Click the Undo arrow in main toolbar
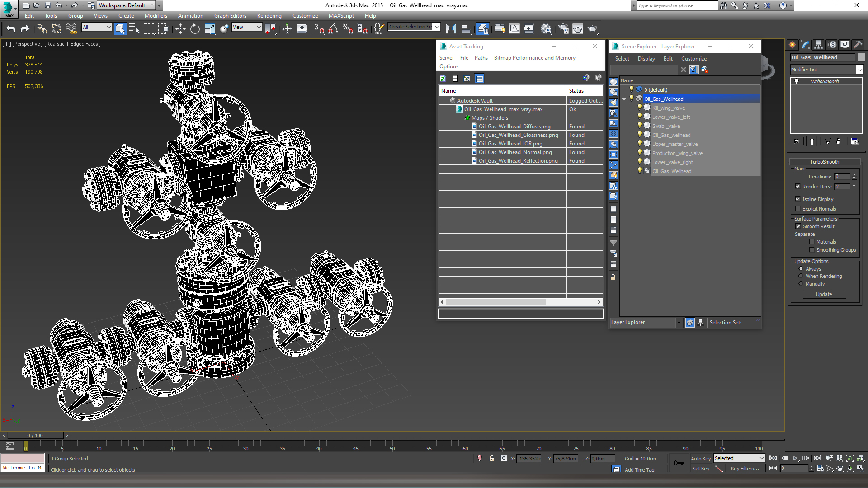868x488 pixels. point(11,29)
